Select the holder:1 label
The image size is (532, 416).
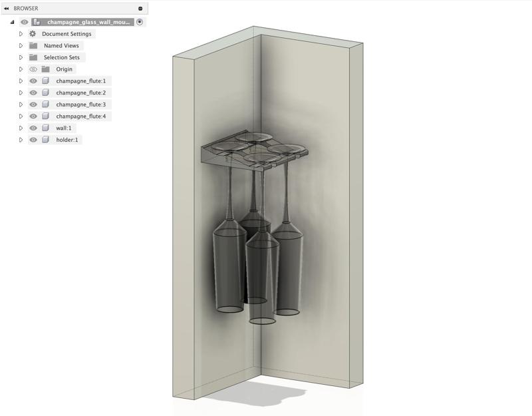(x=67, y=140)
